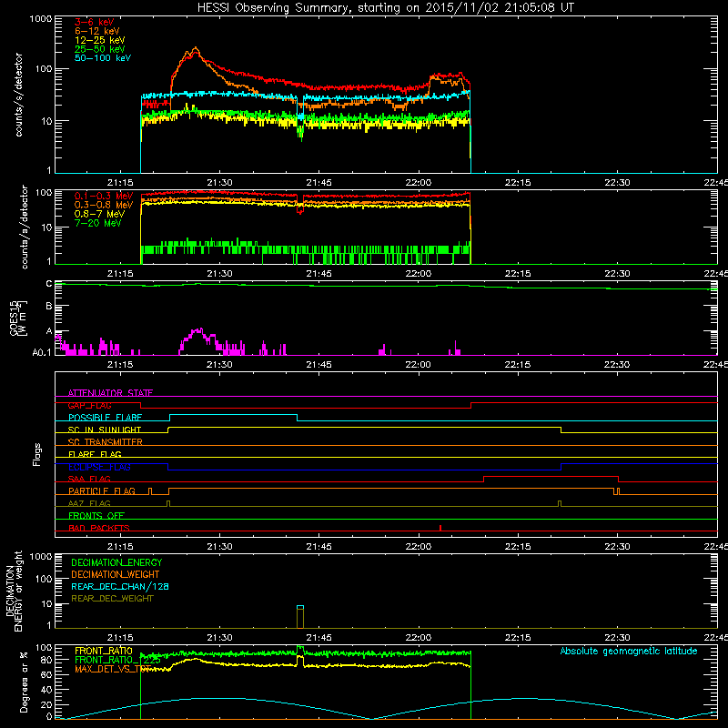Click the Absolute geomagnetic latitude label
Screen dimensions: 728x728
point(629,651)
